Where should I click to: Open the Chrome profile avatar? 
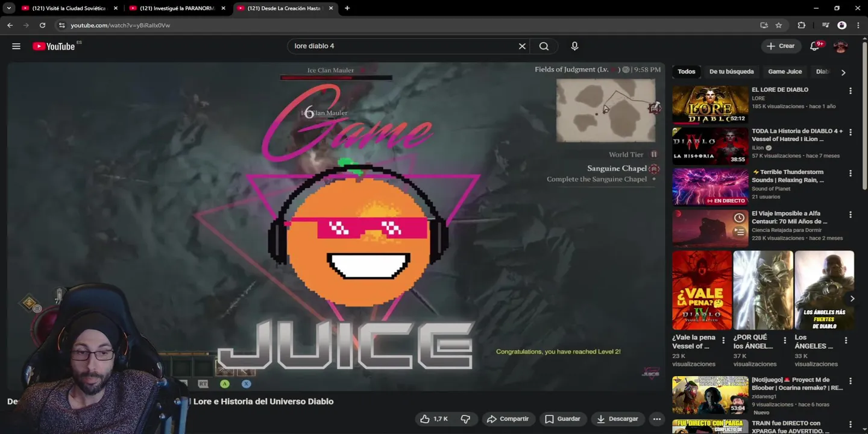coord(842,25)
